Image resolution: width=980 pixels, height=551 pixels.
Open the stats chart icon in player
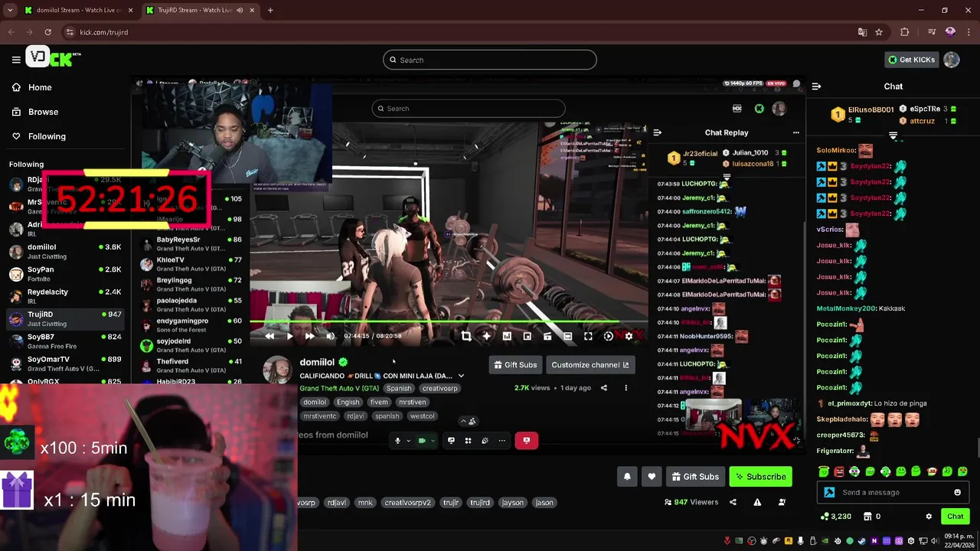click(507, 336)
